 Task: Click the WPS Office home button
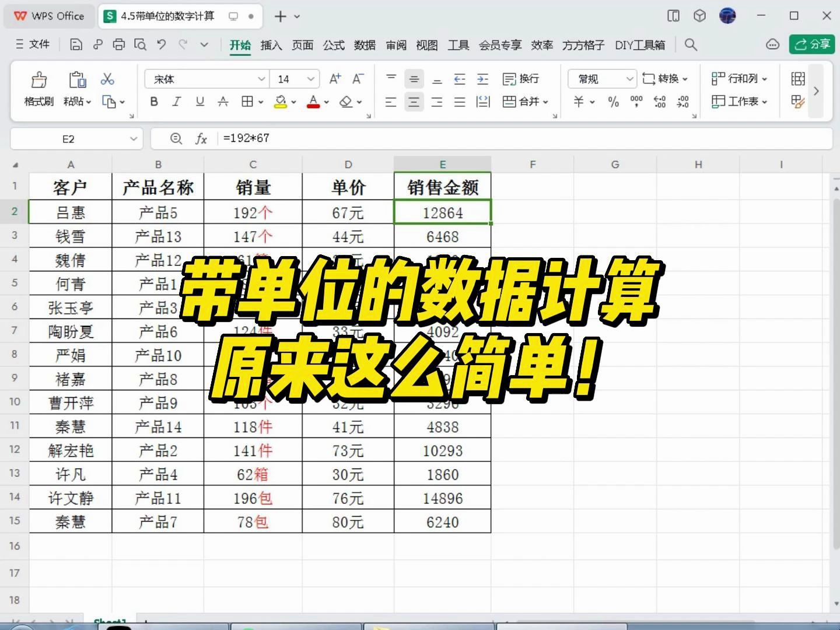click(x=49, y=16)
